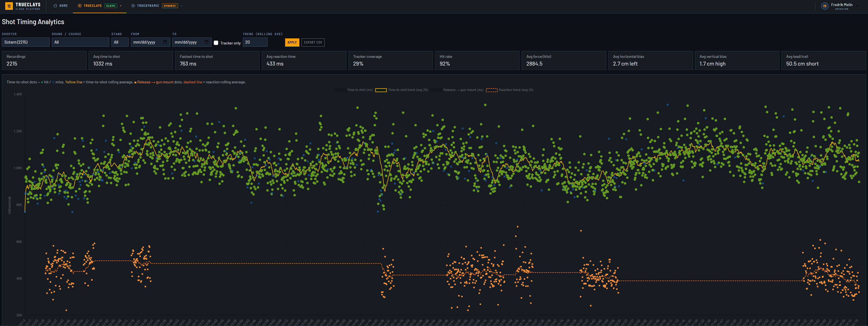Click the Avg force (hits) 2884.5 card
This screenshot has height=326, width=868.
click(x=564, y=61)
